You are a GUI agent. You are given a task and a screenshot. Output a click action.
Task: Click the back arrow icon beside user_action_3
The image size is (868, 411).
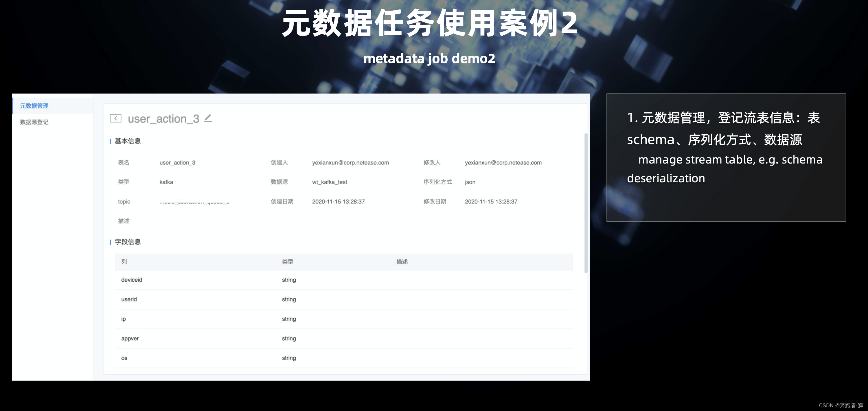[x=115, y=118]
